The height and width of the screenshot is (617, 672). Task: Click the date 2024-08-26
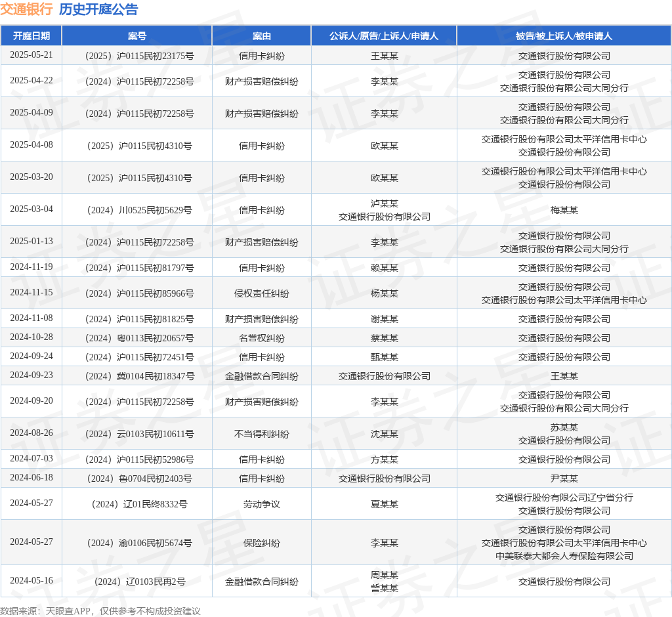coord(31,433)
